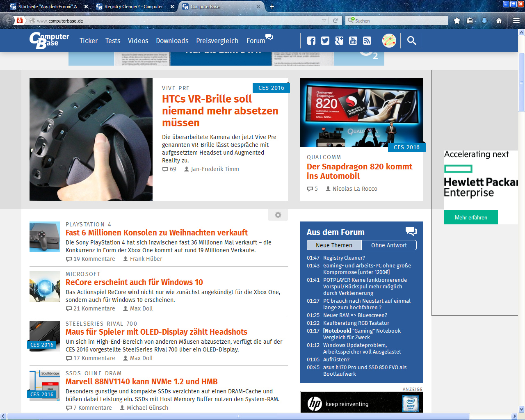Image resolution: width=525 pixels, height=420 pixels.
Task: Open the RSS feed icon
Action: click(367, 41)
